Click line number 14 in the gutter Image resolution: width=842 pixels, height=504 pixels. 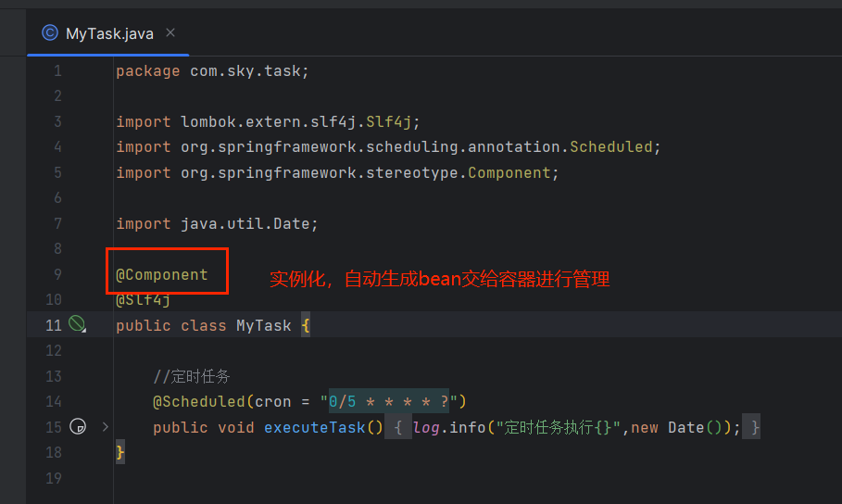coord(53,402)
